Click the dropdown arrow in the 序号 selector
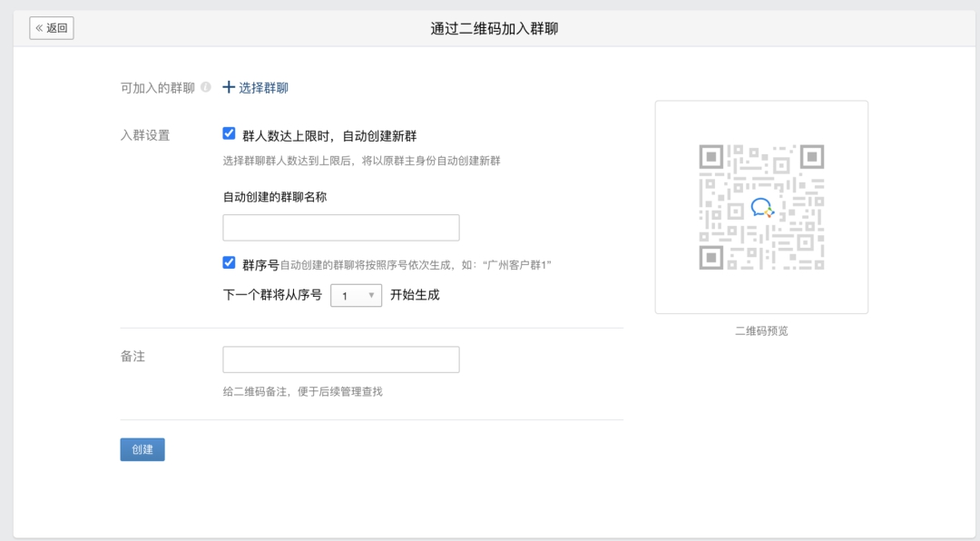This screenshot has width=980, height=541. click(371, 295)
